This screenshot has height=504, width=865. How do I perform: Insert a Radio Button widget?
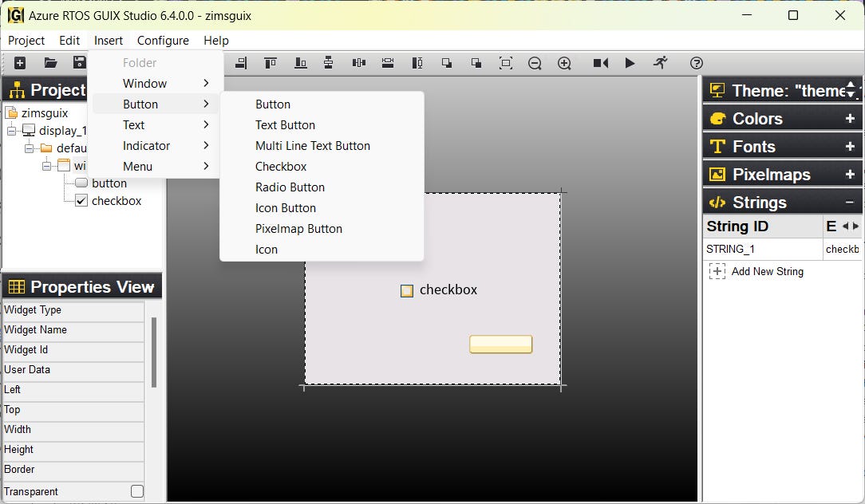point(322,187)
